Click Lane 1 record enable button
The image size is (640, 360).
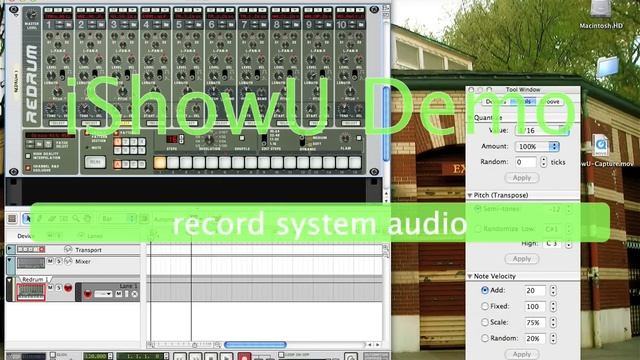click(x=87, y=294)
